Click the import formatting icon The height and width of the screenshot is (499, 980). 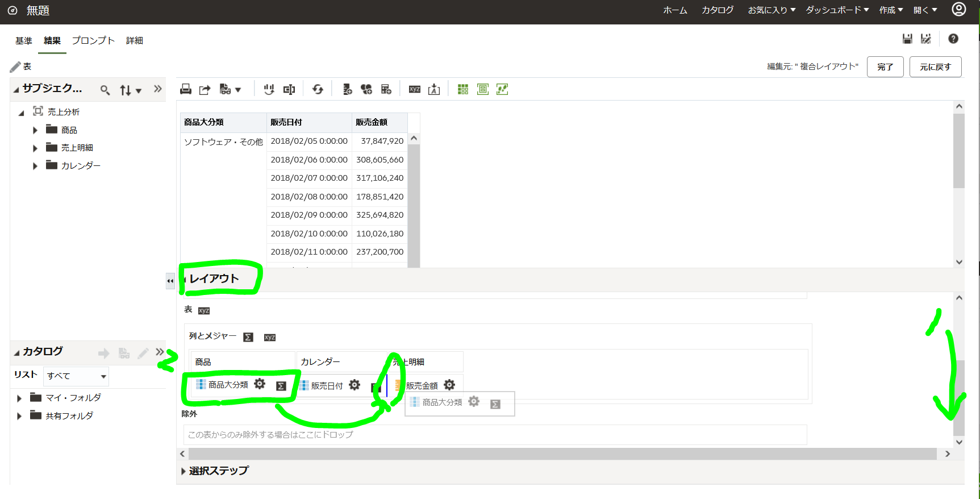(434, 89)
